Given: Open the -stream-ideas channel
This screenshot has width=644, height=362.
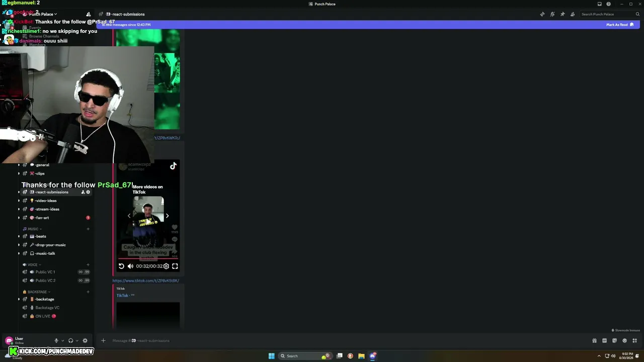Looking at the screenshot, I should (55, 209).
